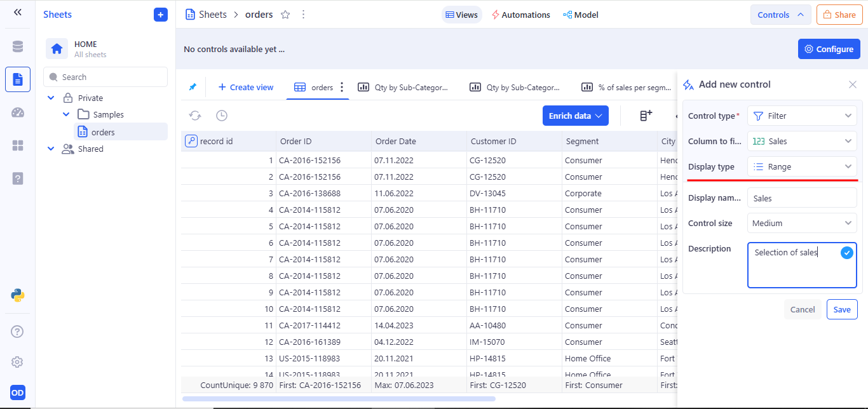Collapse the Private folder tree

point(51,98)
